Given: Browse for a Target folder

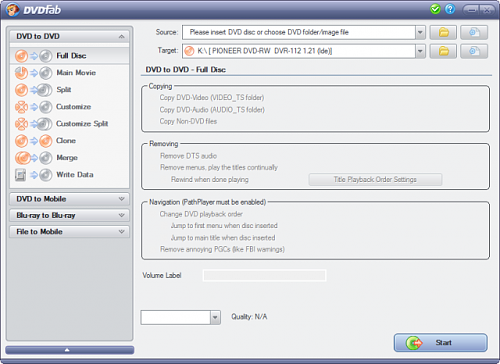Looking at the screenshot, I should (443, 51).
